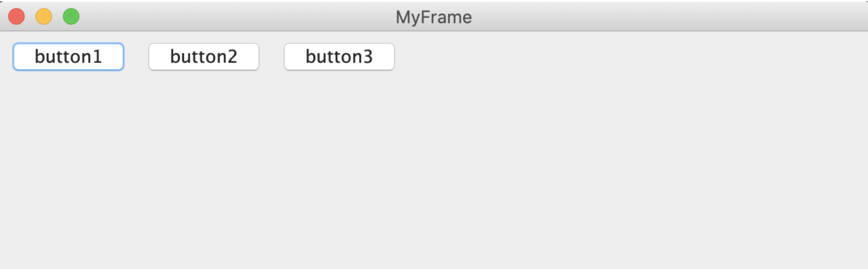Image resolution: width=868 pixels, height=269 pixels.
Task: Activate button3 in the frame
Action: [339, 57]
